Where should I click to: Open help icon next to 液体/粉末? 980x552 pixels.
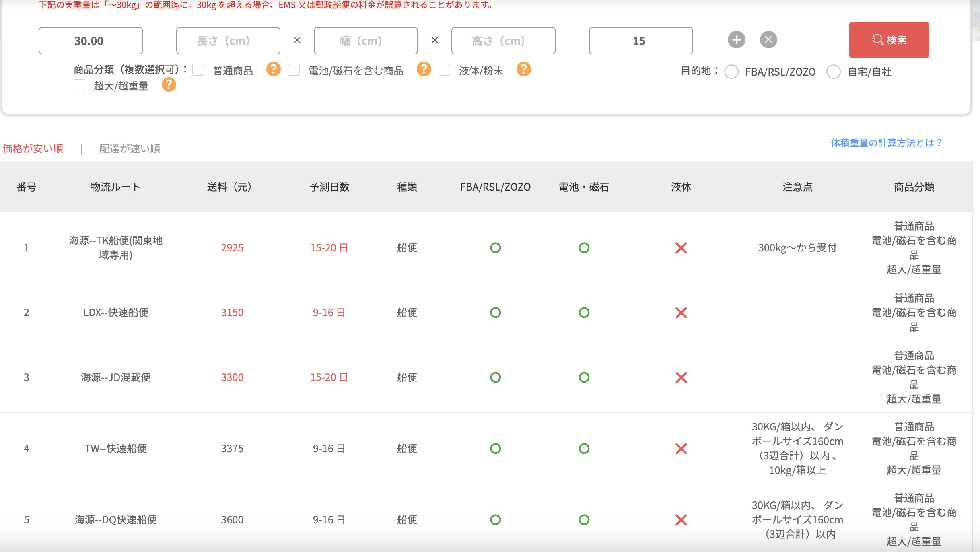point(523,69)
